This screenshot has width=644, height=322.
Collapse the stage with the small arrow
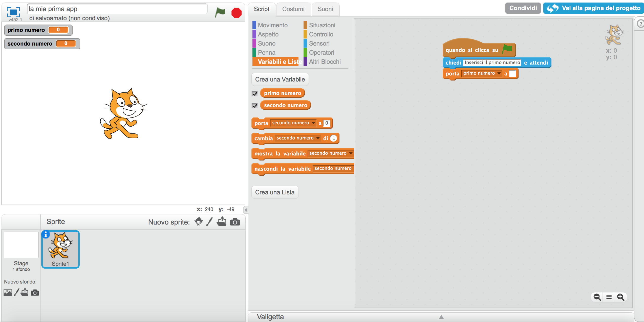(246, 210)
